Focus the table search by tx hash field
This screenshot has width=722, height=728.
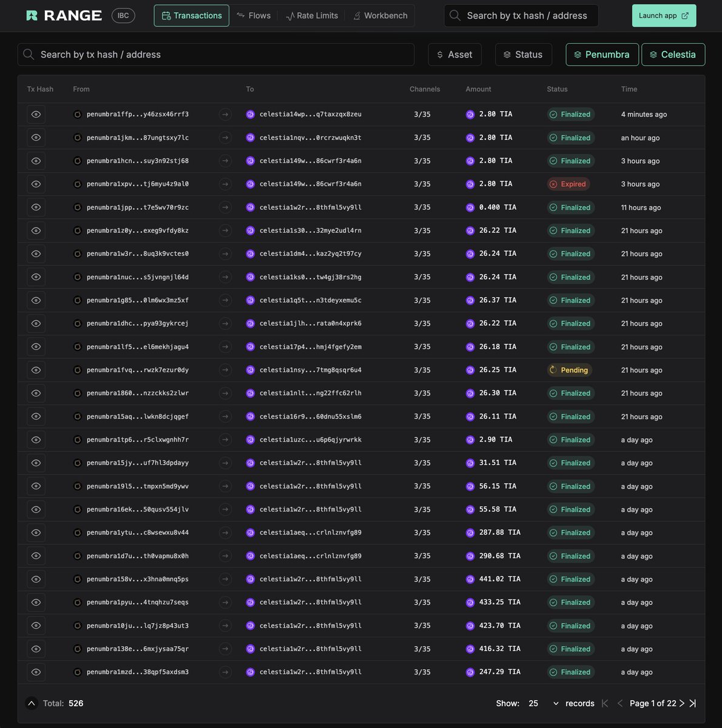pos(216,55)
